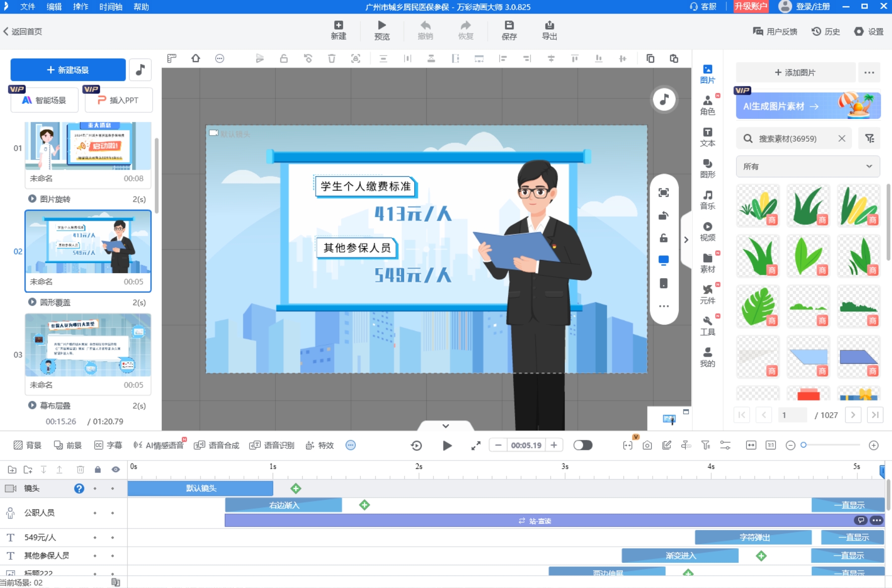Image resolution: width=892 pixels, height=588 pixels.
Task: Click the camera screenshot icon in timeline toolbar
Action: 647,445
